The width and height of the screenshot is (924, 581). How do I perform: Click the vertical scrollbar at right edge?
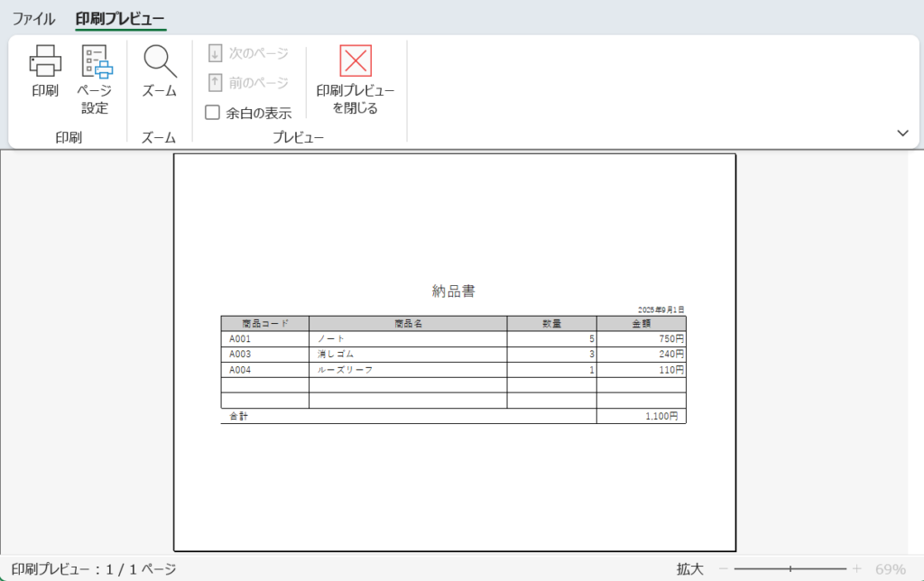(916, 351)
